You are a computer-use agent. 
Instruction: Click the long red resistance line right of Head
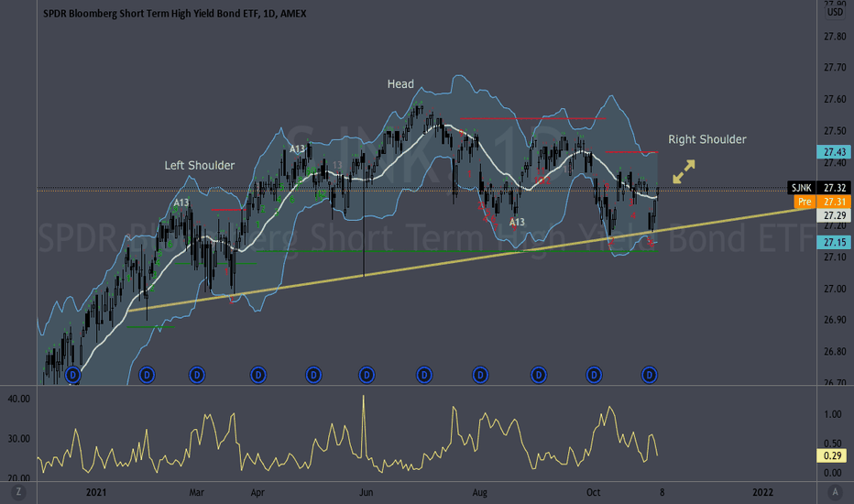coord(532,118)
